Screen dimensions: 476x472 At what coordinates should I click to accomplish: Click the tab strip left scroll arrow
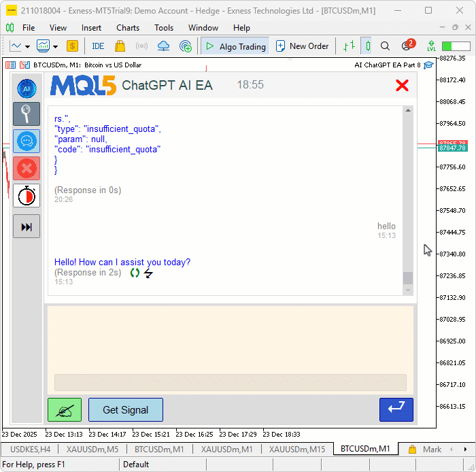[x=452, y=450]
